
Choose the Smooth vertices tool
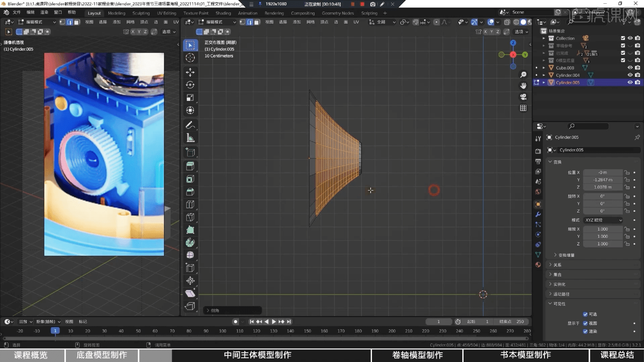click(190, 255)
